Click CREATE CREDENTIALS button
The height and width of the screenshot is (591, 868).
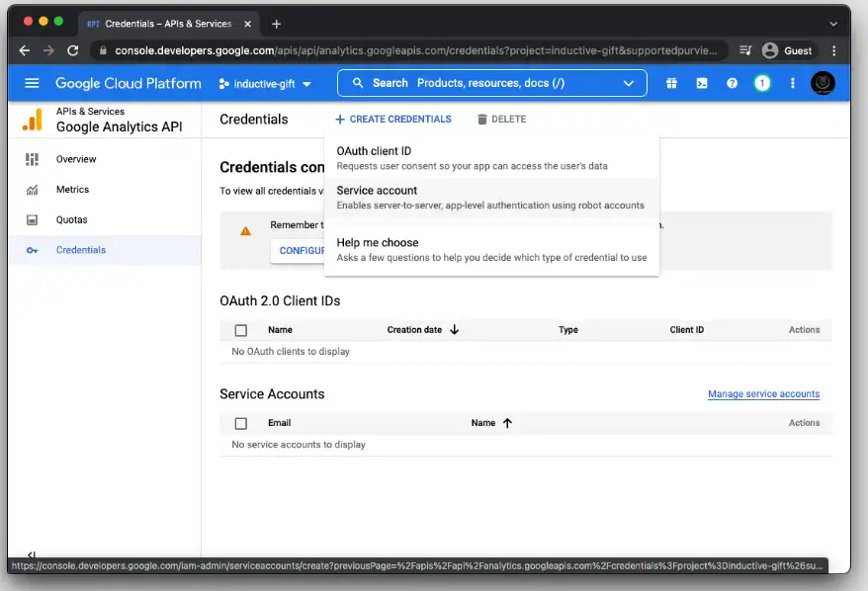point(393,119)
